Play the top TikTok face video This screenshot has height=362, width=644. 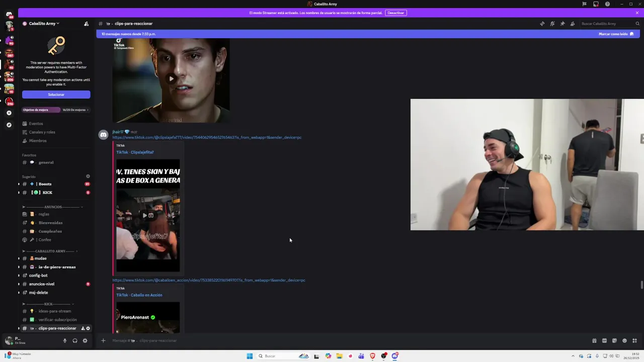[172, 78]
